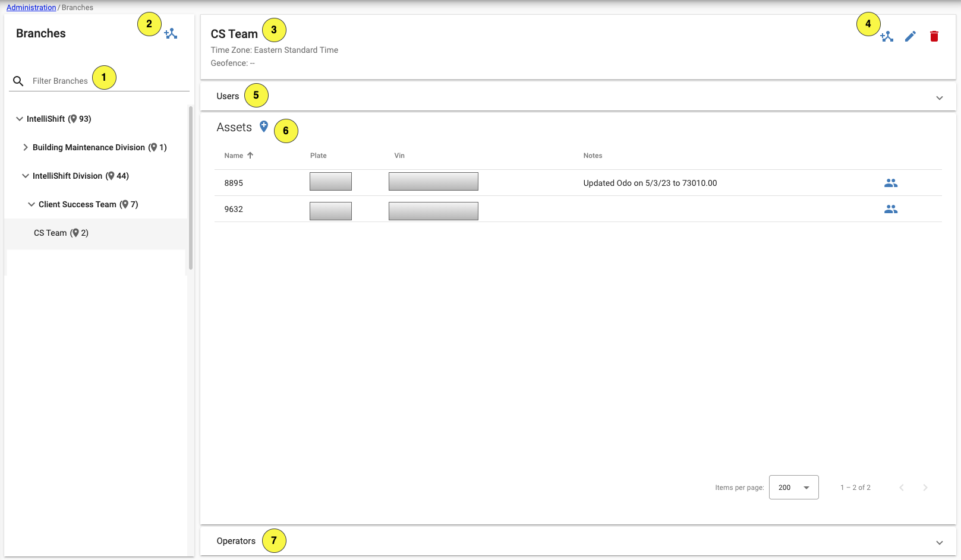Click the Plate column header
961x560 pixels.
click(x=319, y=156)
